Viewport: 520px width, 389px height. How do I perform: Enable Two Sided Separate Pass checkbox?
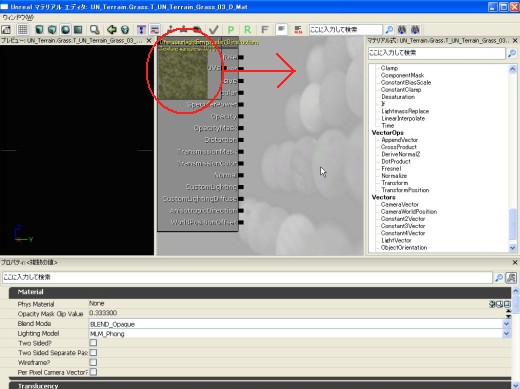click(x=93, y=352)
